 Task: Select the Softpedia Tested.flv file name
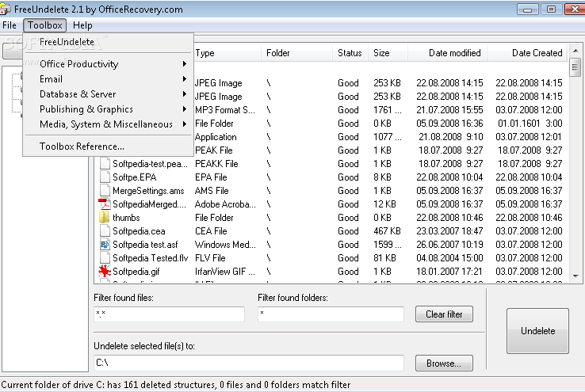pos(151,258)
